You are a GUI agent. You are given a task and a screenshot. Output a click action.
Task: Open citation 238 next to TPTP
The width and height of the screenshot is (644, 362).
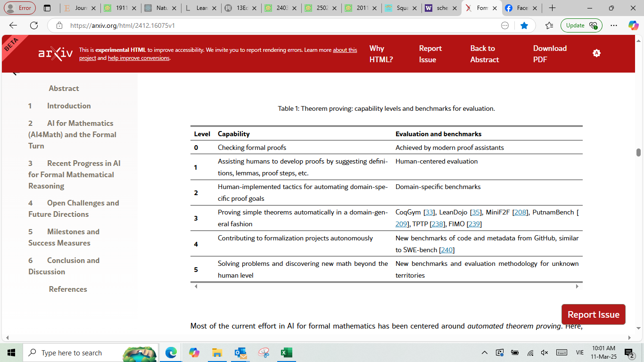coord(438,224)
